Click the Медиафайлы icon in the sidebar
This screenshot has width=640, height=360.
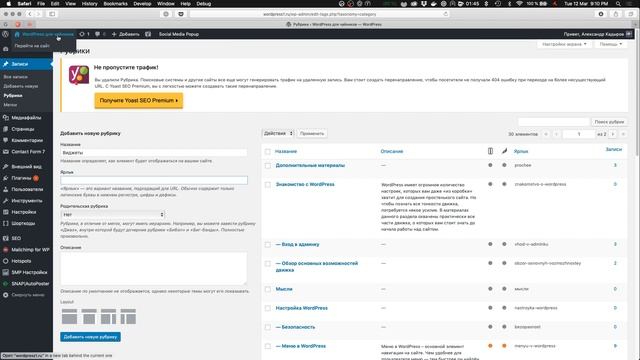point(6,118)
